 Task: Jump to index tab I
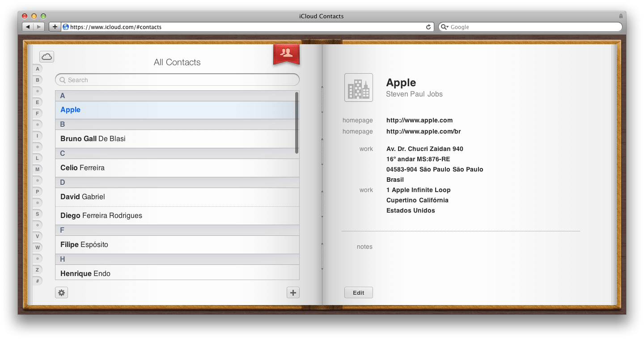(x=38, y=136)
